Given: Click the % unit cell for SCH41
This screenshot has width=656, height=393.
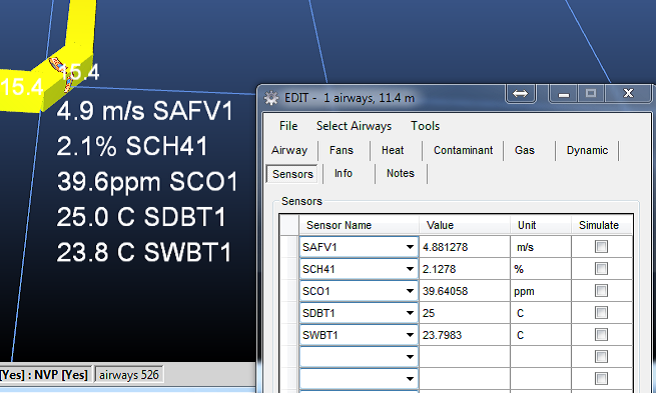Looking at the screenshot, I should click(541, 269).
